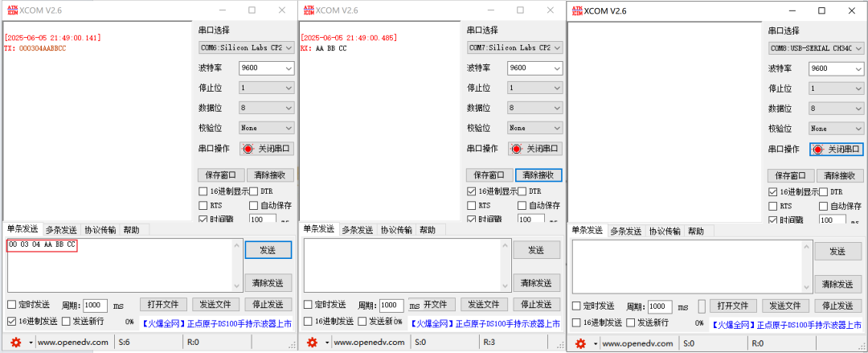Click 保存窗口 in the COM8 window
This screenshot has width=868, height=353.
(791, 175)
